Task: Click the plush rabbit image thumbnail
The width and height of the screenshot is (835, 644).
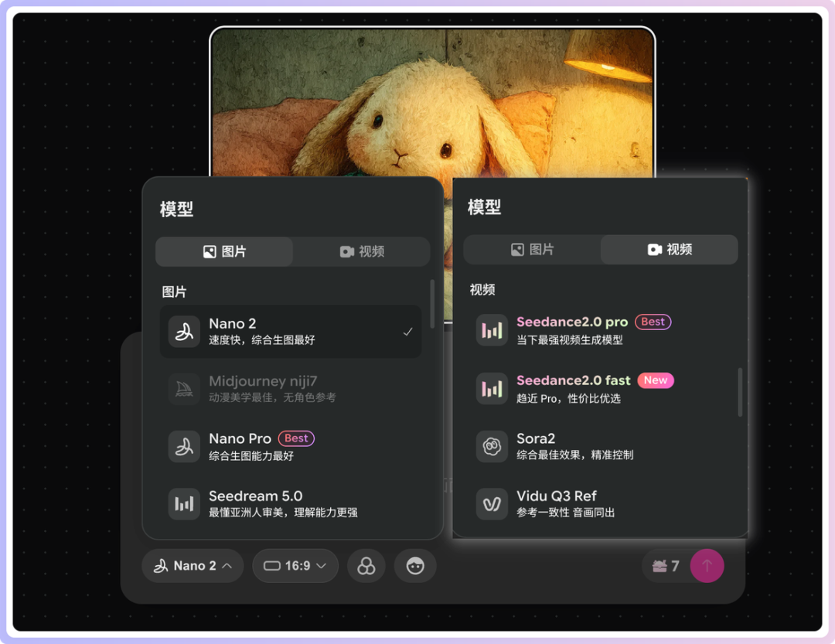Action: tap(432, 101)
